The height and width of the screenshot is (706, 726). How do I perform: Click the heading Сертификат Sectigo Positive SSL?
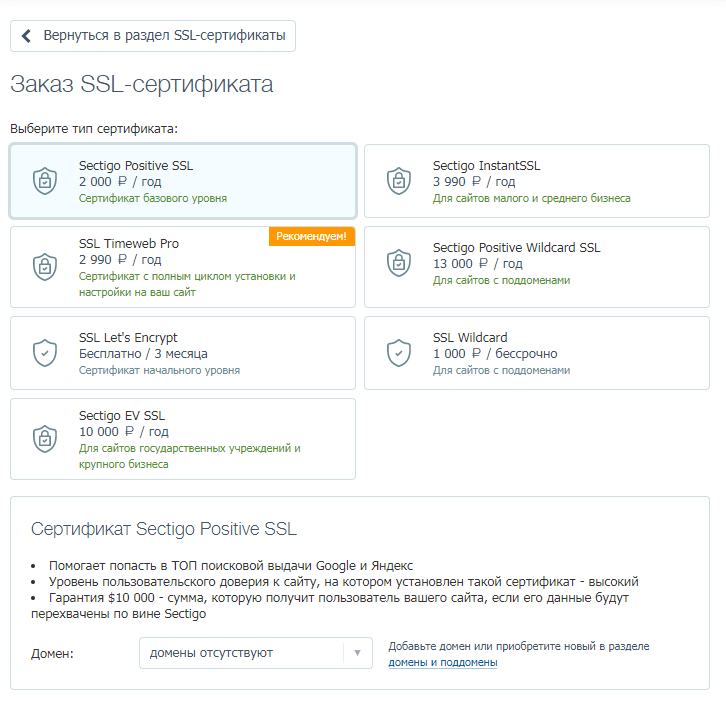[x=163, y=529]
